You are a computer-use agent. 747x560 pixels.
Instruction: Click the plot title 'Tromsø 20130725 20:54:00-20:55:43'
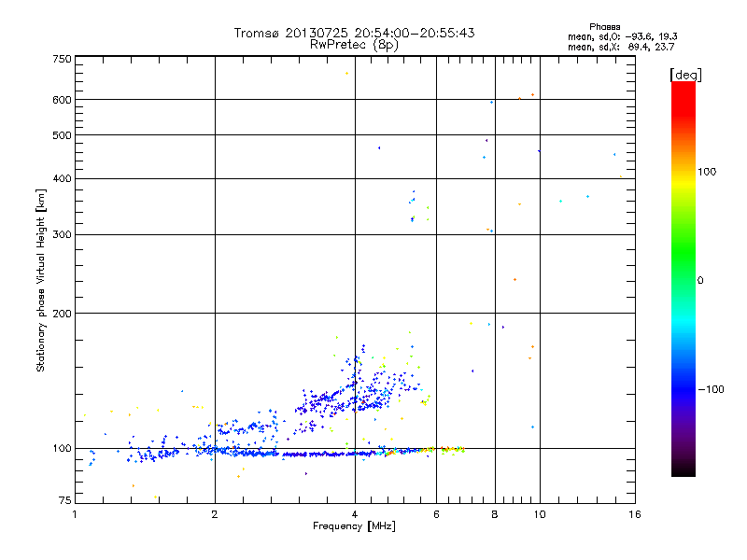(354, 33)
